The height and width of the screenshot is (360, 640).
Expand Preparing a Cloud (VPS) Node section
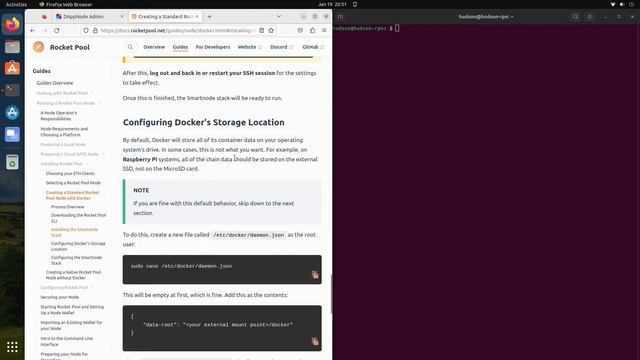pyautogui.click(x=72, y=154)
